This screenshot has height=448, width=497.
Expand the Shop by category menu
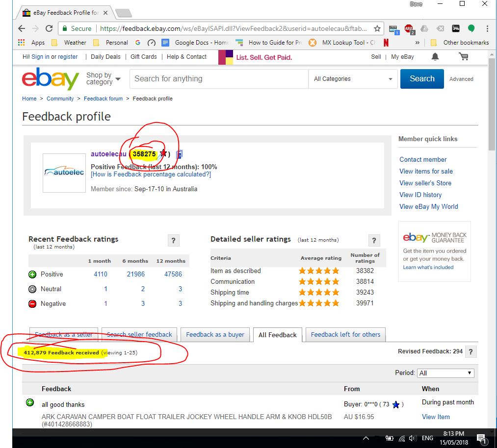[x=102, y=79]
